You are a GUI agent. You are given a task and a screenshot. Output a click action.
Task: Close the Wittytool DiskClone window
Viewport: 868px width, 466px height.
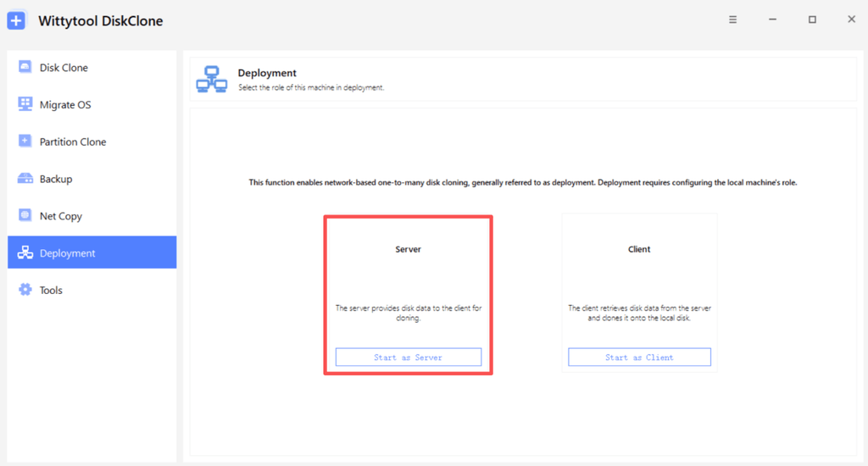click(851, 19)
